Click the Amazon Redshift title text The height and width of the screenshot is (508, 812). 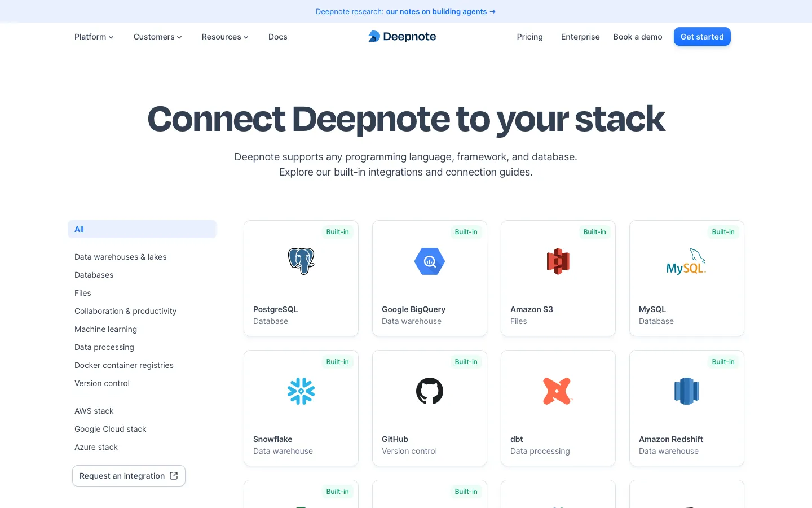point(671,439)
